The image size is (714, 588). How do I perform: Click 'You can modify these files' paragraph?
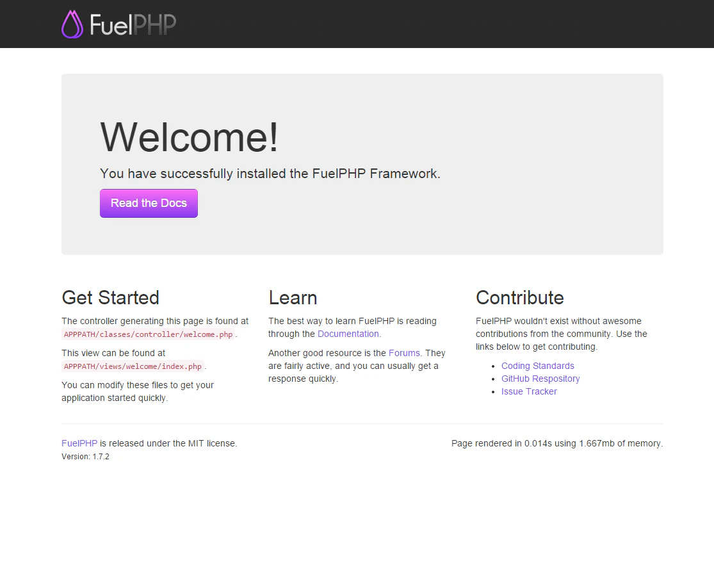tap(138, 391)
